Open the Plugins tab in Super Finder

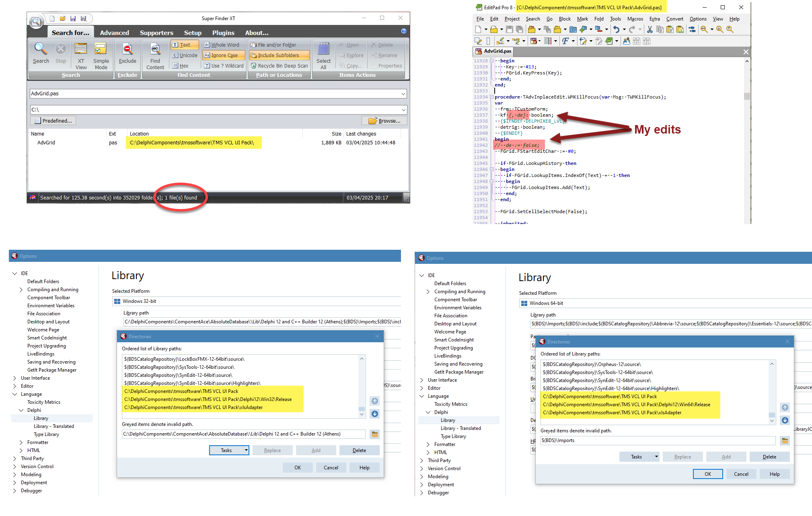pos(223,33)
